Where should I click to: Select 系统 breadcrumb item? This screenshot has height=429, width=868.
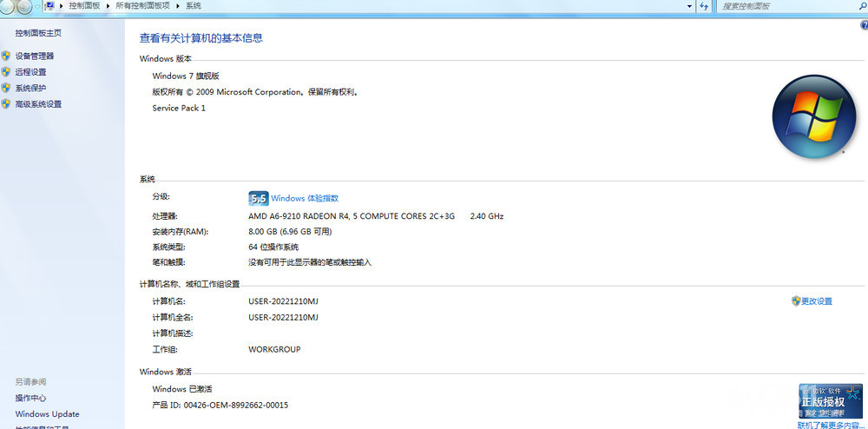click(x=194, y=6)
